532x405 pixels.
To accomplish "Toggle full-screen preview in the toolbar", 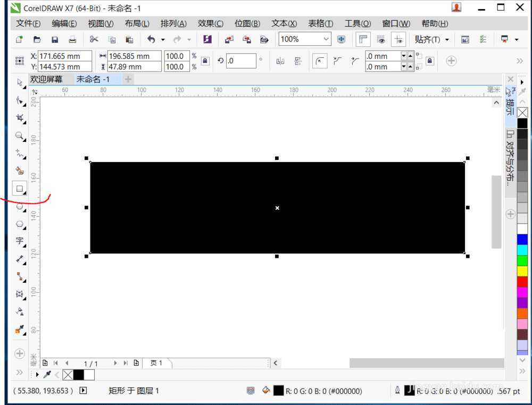I will click(381, 39).
